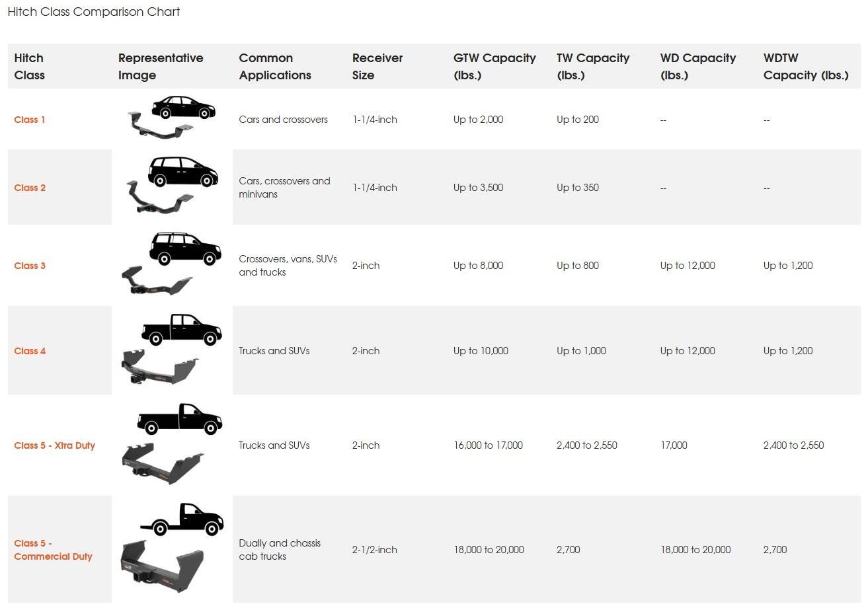Click the Class 1 sedan car silhouette

[x=183, y=106]
